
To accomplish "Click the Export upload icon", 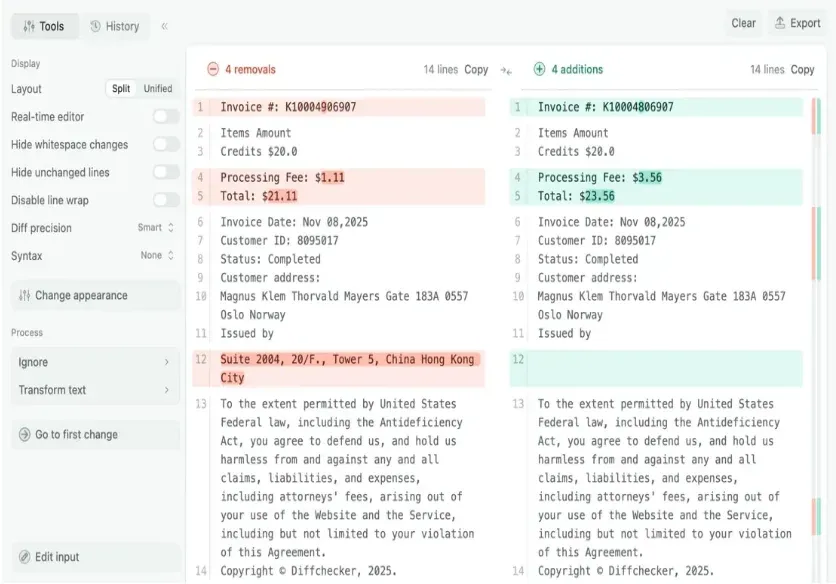I will pos(780,23).
